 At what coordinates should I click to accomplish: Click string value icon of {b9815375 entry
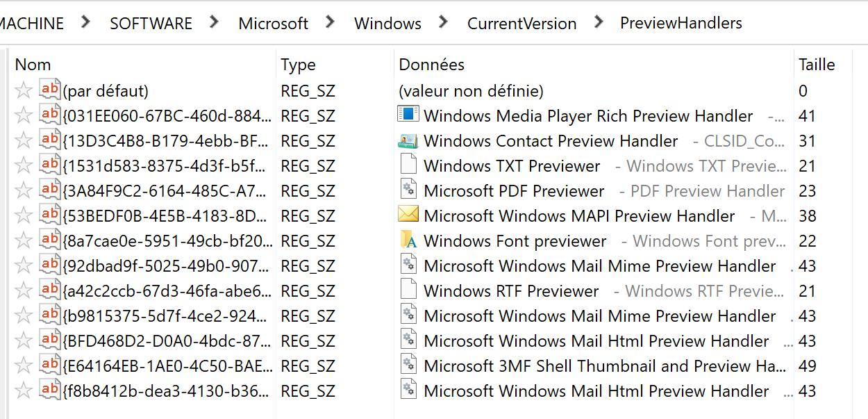tap(50, 315)
